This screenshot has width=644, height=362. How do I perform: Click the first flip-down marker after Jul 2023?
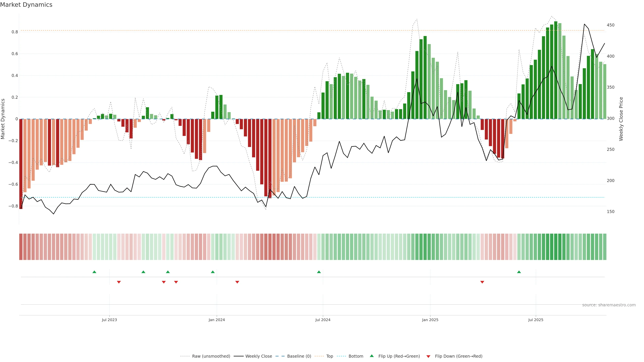[119, 282]
